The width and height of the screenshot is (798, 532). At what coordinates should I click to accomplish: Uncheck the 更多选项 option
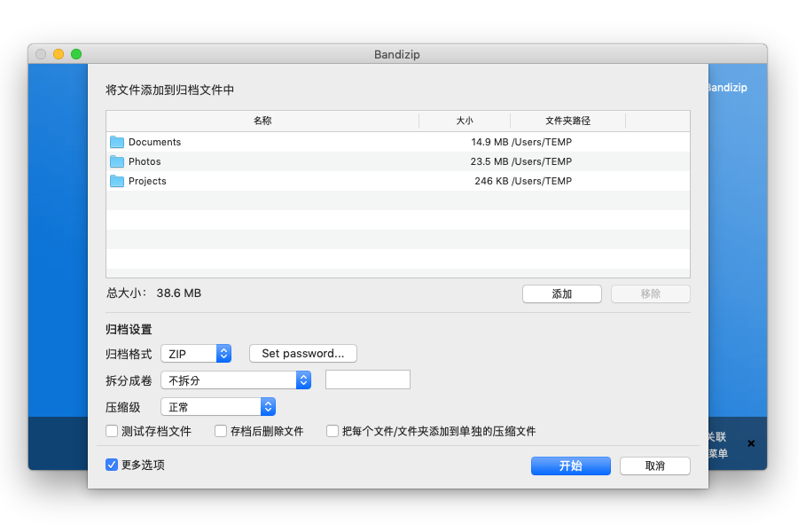coord(112,464)
